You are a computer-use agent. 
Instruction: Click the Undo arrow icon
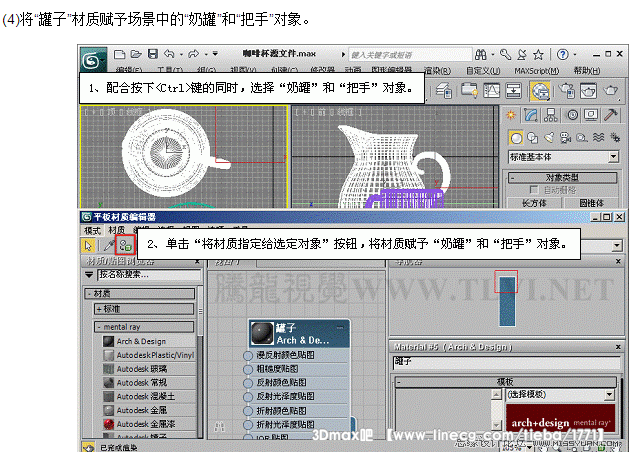point(169,54)
